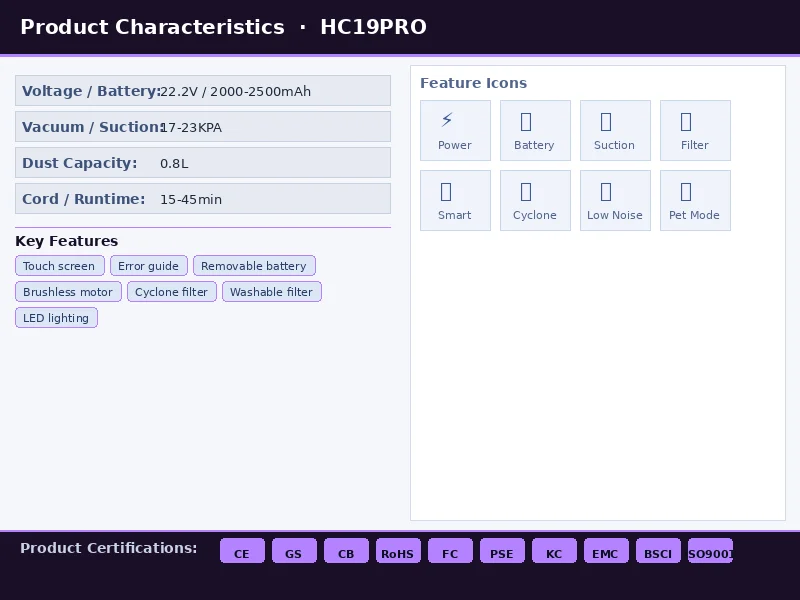Screen dimensions: 800x600
Task: Select the PSE certification badge
Action: 503,551
